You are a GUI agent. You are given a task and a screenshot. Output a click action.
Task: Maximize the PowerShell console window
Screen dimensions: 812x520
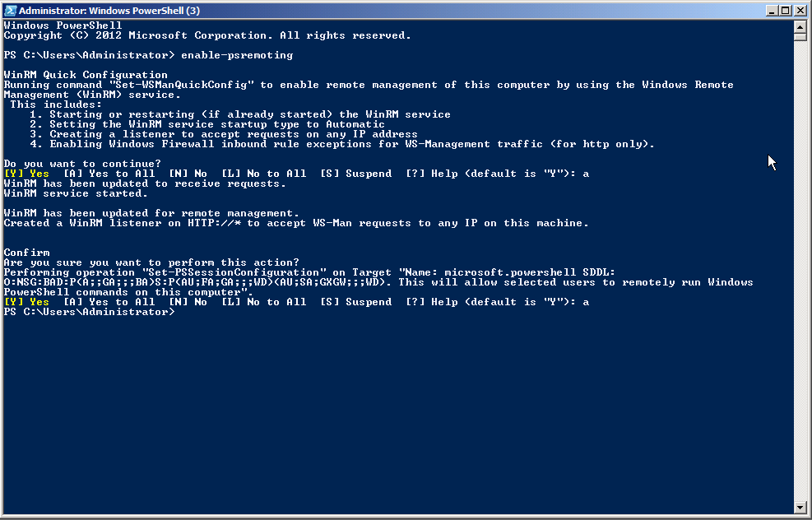click(785, 11)
